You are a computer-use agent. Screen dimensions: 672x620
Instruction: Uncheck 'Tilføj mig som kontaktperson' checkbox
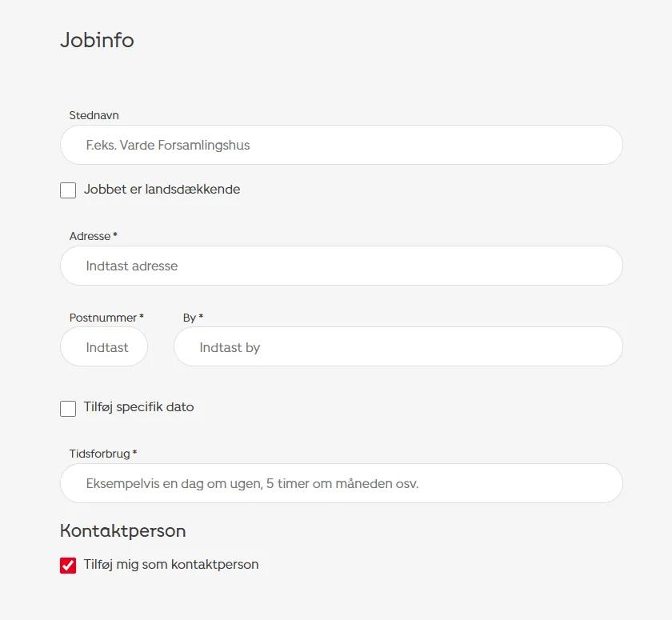pyautogui.click(x=68, y=566)
